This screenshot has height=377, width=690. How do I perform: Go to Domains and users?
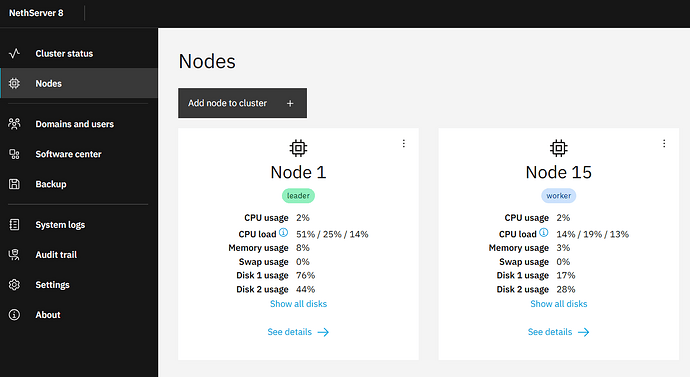pyautogui.click(x=79, y=124)
